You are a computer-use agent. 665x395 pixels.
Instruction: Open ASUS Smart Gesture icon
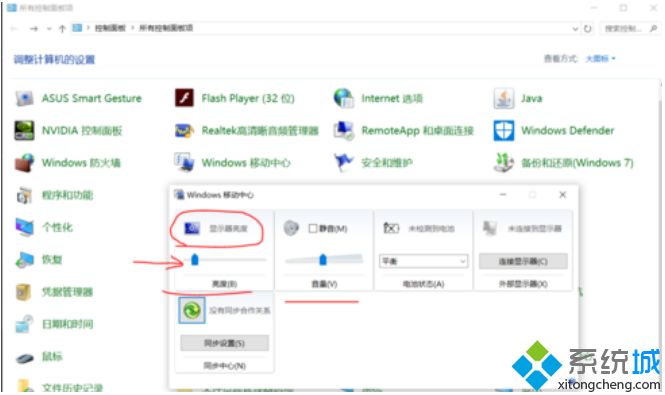point(24,98)
